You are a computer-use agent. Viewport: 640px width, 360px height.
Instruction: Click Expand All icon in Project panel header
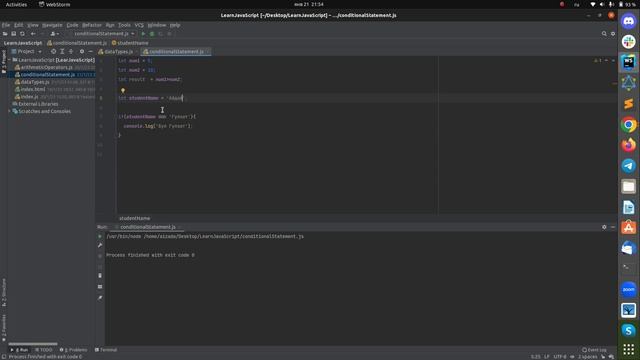click(x=62, y=51)
